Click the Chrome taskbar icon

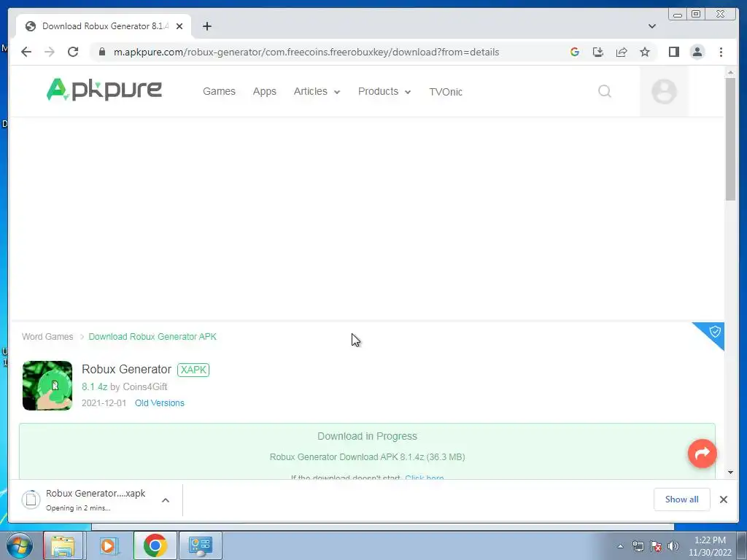(155, 545)
